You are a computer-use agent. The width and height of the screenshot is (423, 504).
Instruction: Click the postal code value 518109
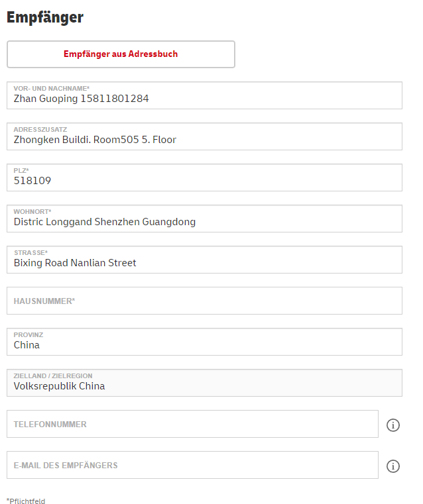[32, 181]
